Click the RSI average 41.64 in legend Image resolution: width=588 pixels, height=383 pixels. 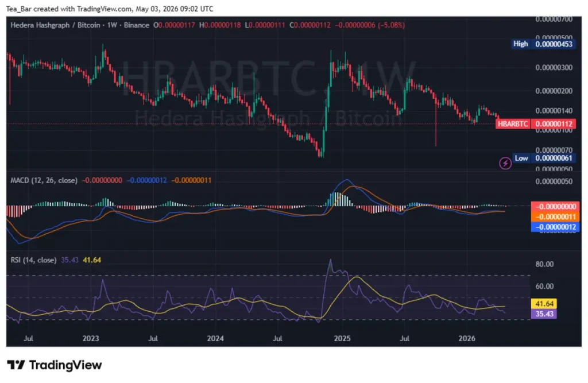coord(92,260)
